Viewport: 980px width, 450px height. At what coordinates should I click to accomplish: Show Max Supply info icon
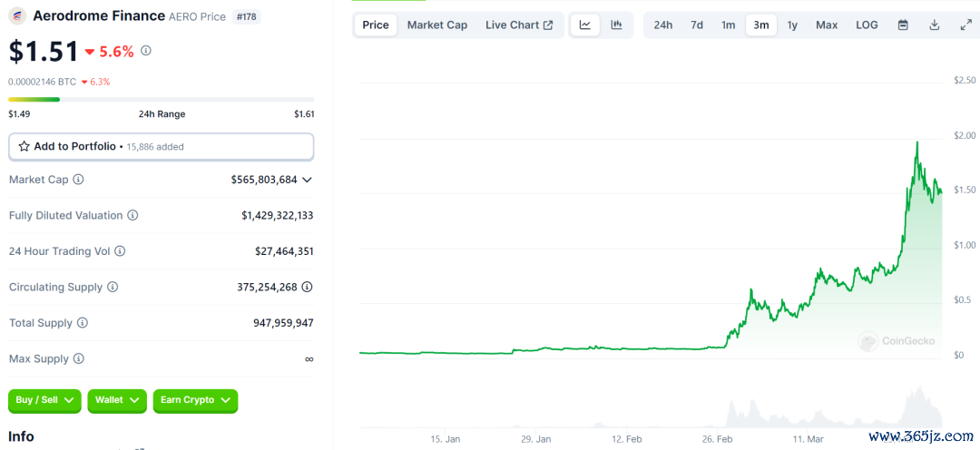[78, 358]
